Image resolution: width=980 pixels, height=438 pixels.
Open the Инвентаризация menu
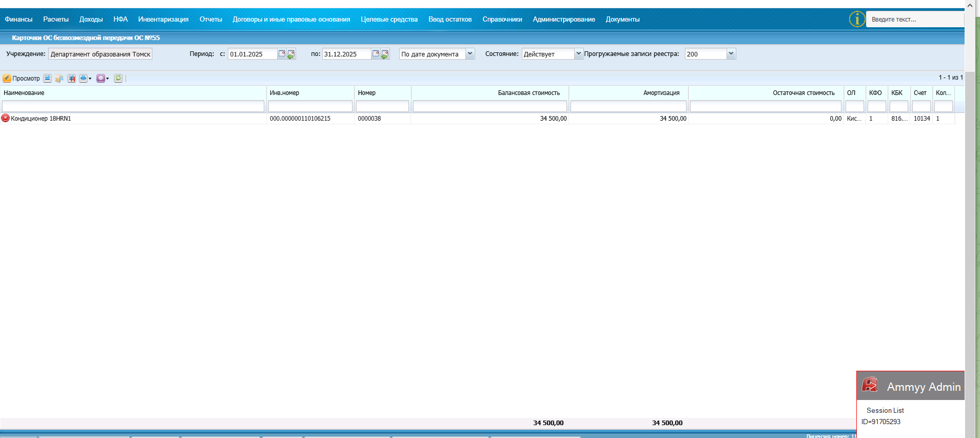click(x=163, y=20)
